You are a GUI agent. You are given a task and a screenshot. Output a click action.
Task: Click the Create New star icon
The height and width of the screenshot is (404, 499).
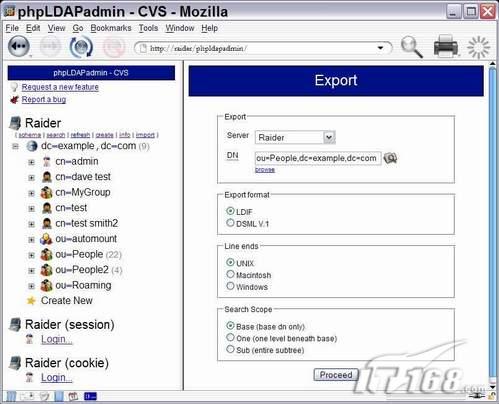(31, 301)
